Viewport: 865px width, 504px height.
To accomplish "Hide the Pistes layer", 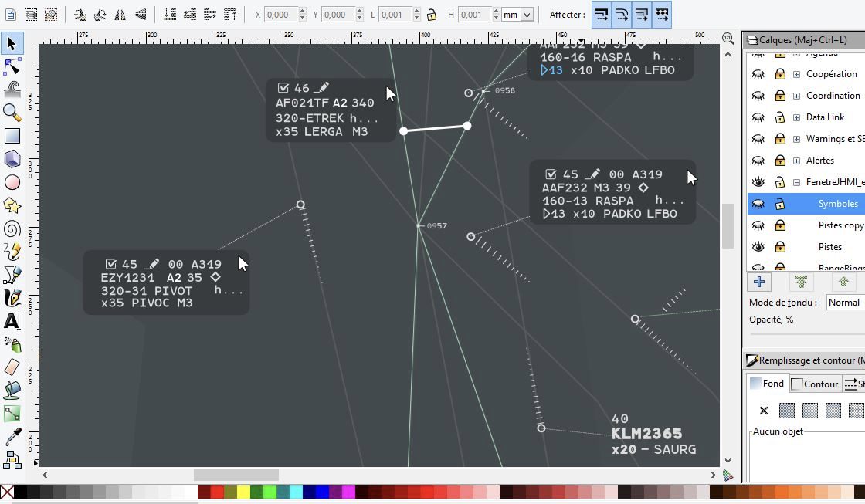I will pyautogui.click(x=758, y=246).
